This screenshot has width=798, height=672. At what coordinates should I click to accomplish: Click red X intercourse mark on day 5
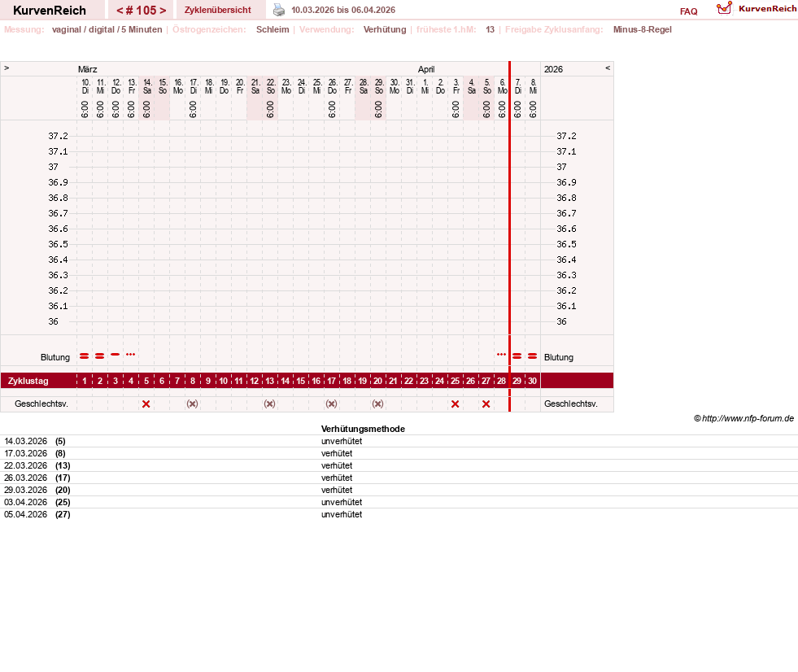click(x=146, y=404)
